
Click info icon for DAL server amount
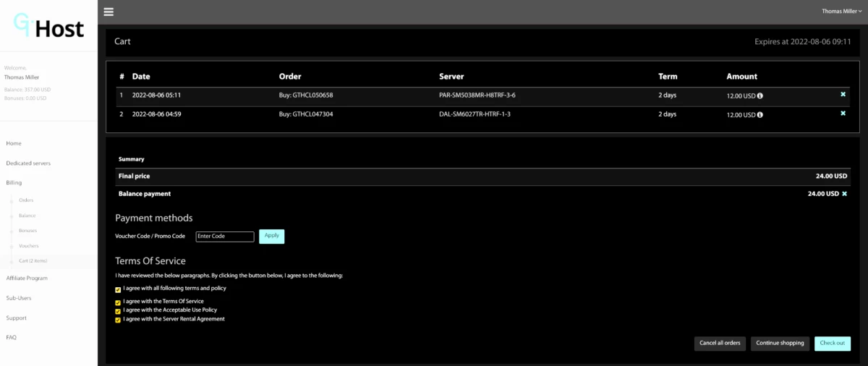pos(760,114)
